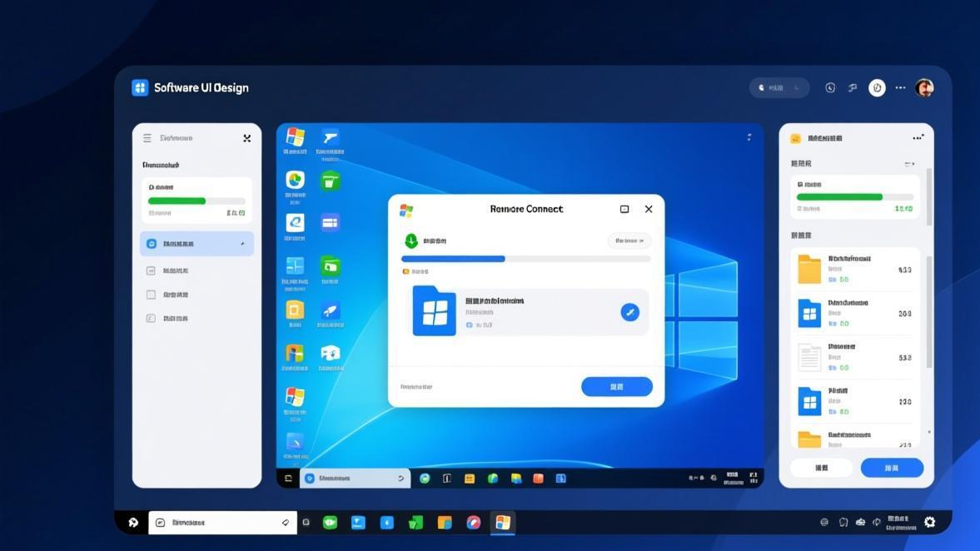Click the Software UI Design app logo
This screenshot has width=980, height=551.
(139, 87)
